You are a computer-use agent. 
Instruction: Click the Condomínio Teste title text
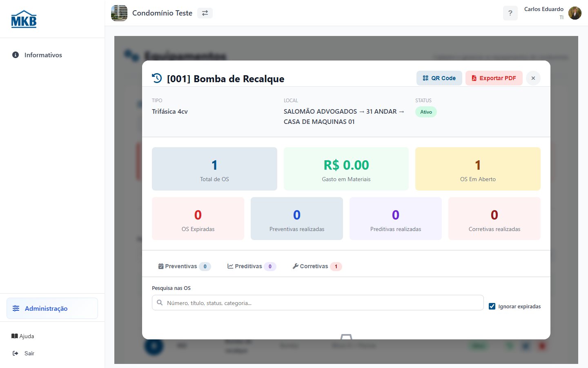pyautogui.click(x=162, y=13)
